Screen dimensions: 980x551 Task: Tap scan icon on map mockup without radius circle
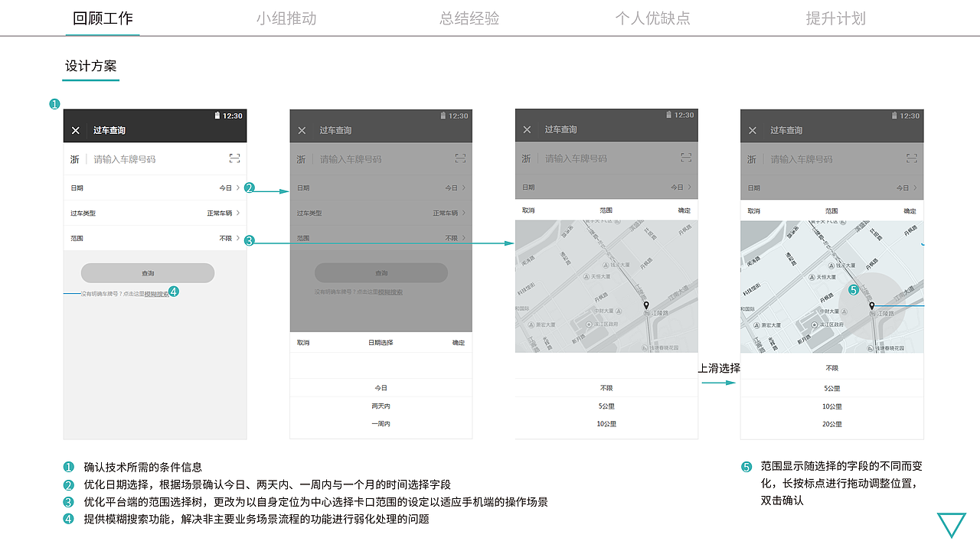(686, 158)
